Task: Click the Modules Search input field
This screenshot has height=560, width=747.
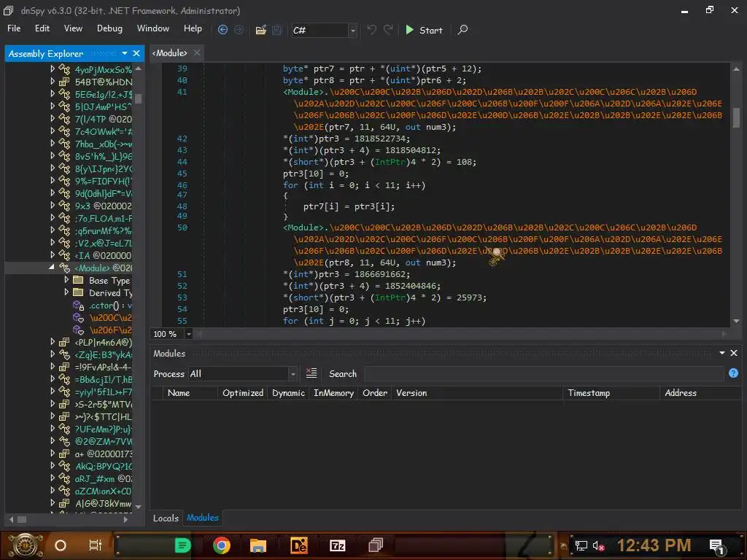Action: [x=543, y=374]
